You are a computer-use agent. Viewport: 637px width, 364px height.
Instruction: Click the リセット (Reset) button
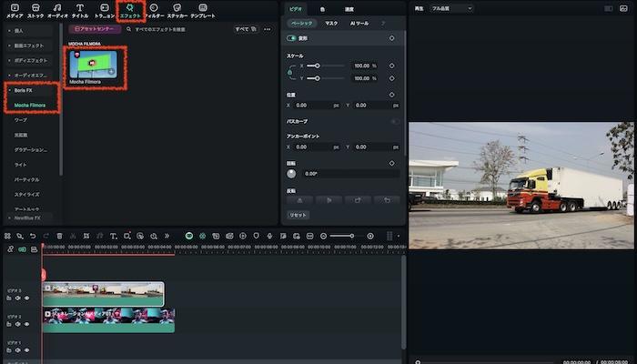[x=298, y=215]
